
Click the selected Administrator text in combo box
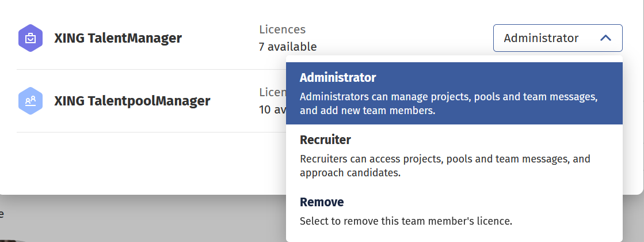[541, 38]
